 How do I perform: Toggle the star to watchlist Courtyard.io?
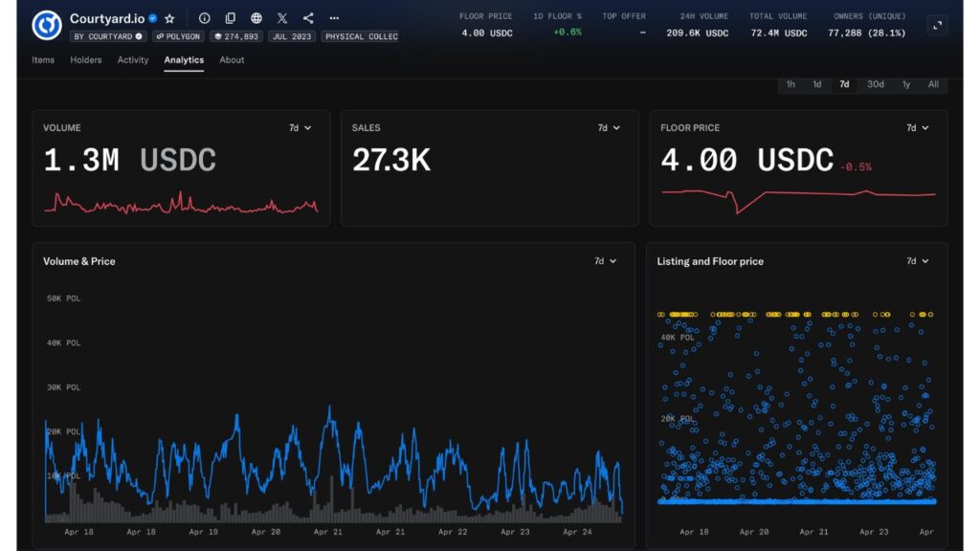(167, 17)
